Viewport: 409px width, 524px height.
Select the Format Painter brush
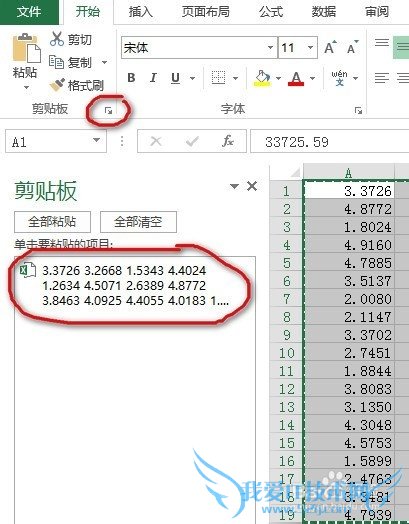[x=57, y=85]
